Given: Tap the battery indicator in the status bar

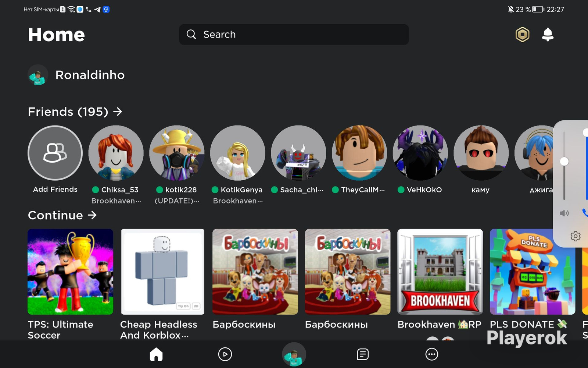Looking at the screenshot, I should (538, 9).
